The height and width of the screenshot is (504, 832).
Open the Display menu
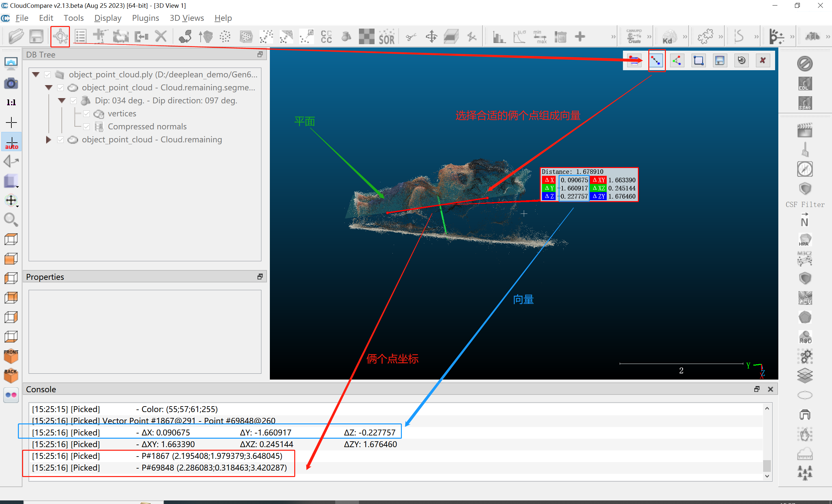[108, 18]
